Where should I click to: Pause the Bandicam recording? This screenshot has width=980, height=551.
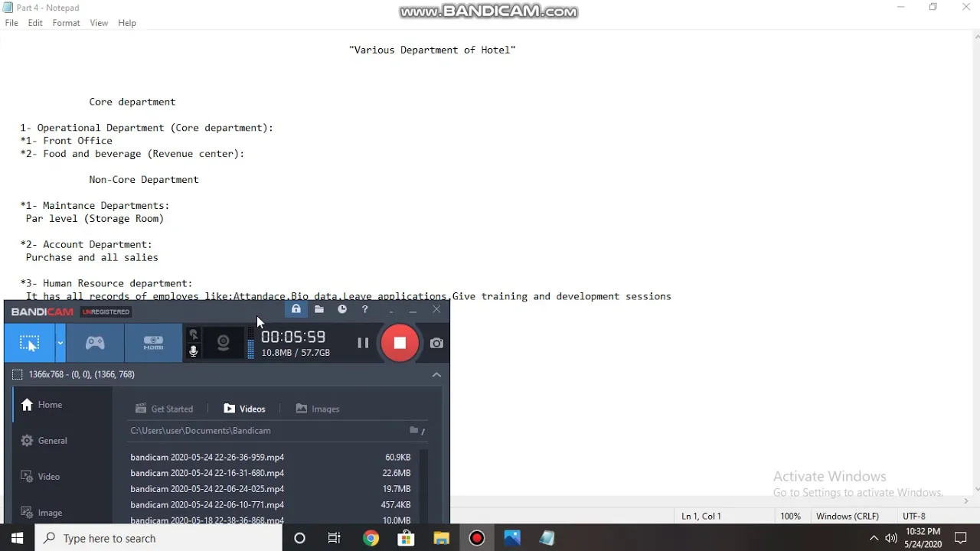coord(363,344)
